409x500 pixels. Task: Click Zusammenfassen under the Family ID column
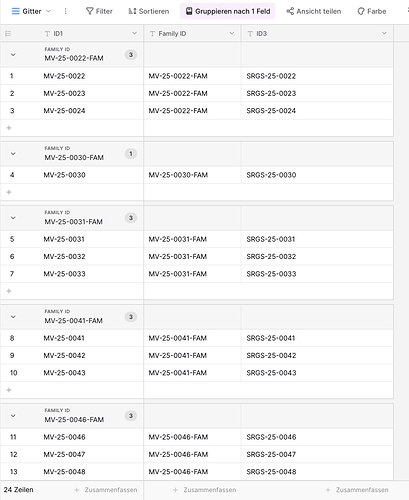[205, 490]
